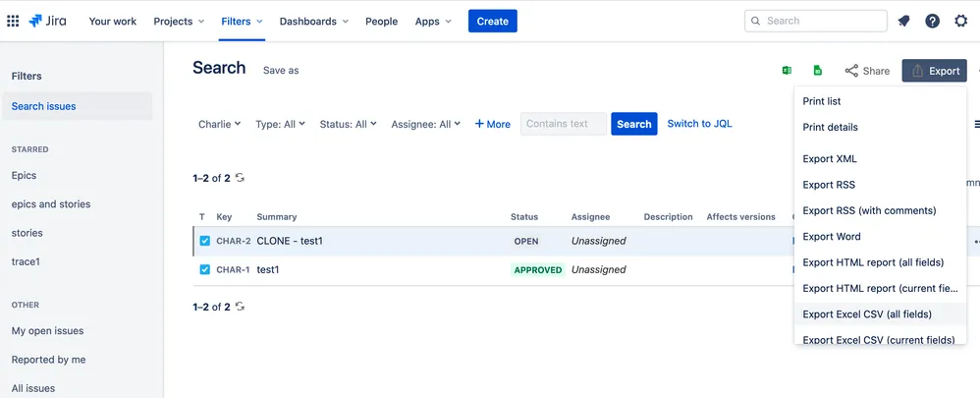This screenshot has height=398, width=980.
Task: Open the Projects menu
Action: pyautogui.click(x=180, y=22)
